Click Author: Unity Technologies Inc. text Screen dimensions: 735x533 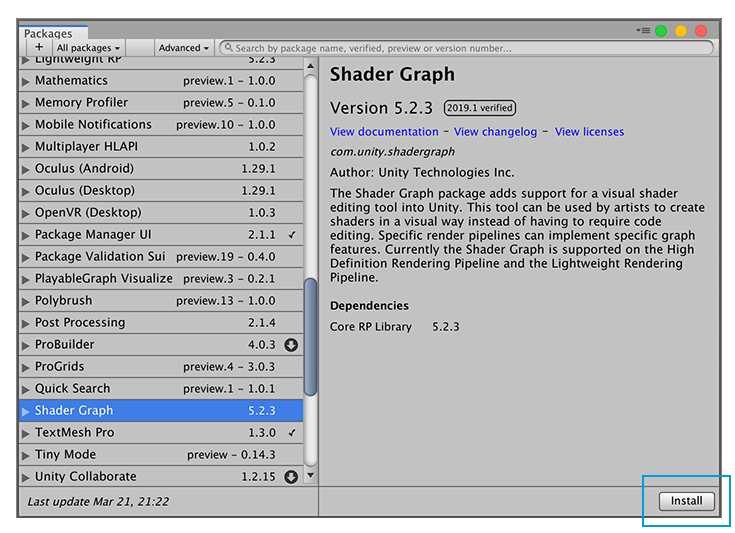pos(422,173)
